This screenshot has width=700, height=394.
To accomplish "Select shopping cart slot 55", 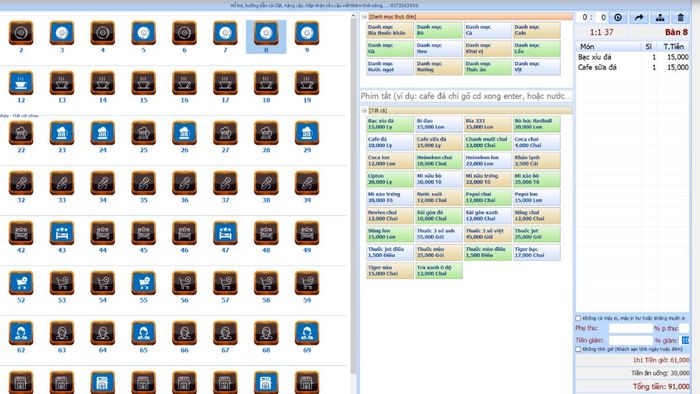I will tap(143, 283).
